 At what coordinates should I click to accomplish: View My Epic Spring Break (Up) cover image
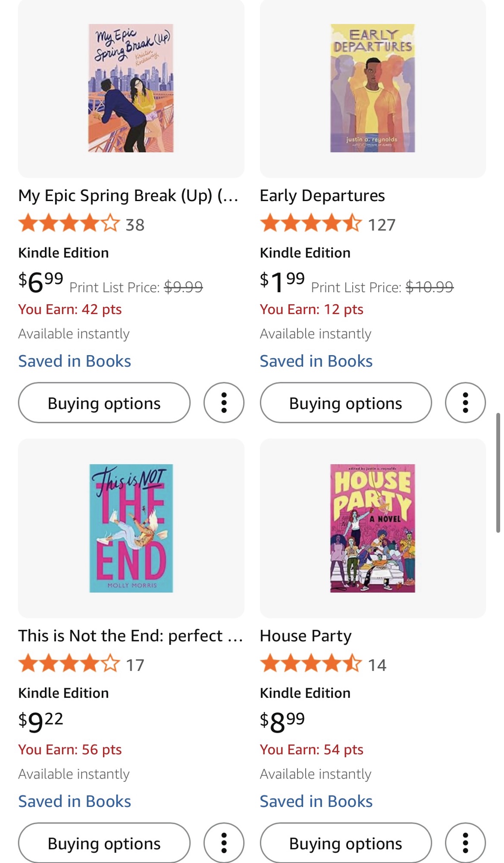(131, 88)
